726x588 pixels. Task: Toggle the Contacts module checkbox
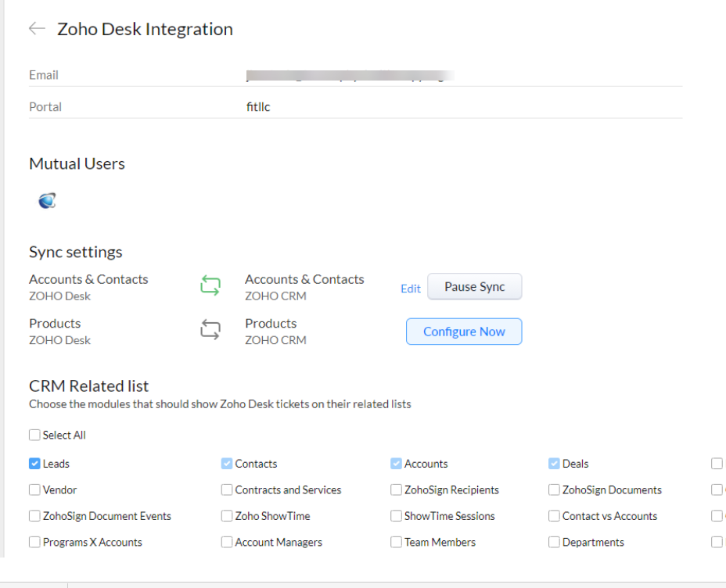(227, 464)
